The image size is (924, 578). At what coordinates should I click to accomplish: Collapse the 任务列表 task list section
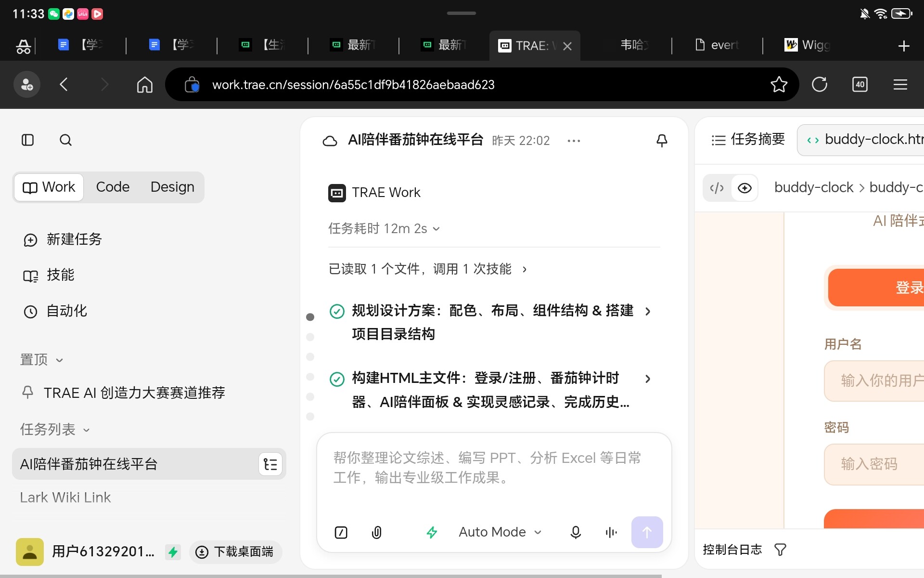tap(55, 429)
